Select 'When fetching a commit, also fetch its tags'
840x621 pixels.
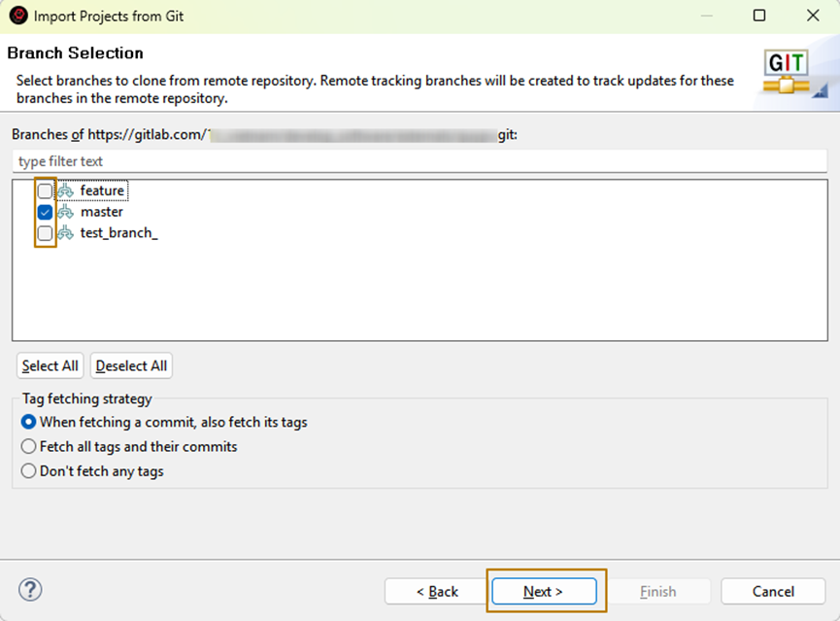click(x=29, y=423)
